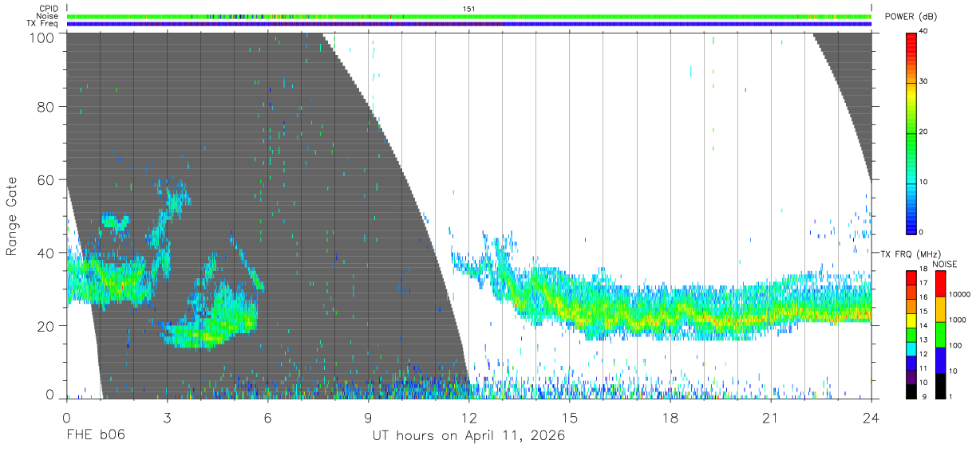
Task: Click TX frequency scale value 9
Action: (x=923, y=396)
